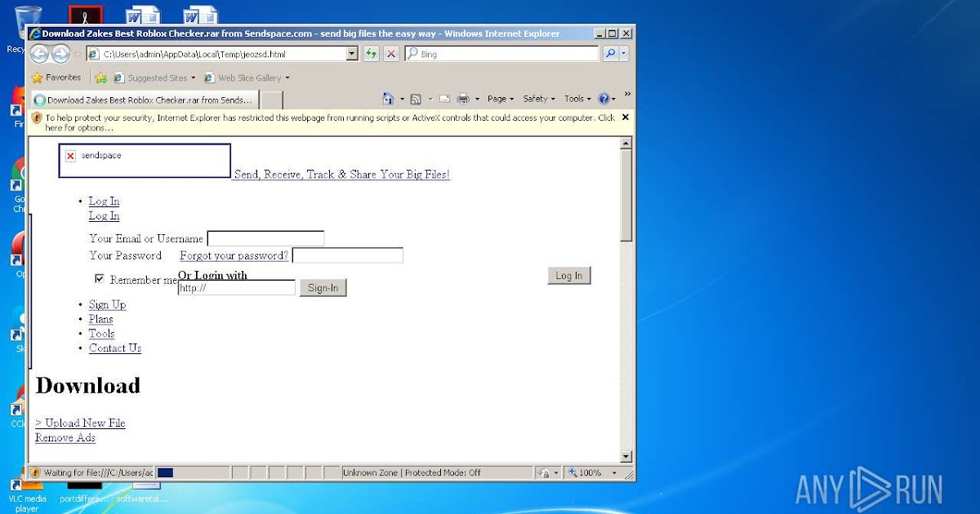Click Send, Receive, Track & Share link
Screen dimensions: 980x514
coord(342,174)
